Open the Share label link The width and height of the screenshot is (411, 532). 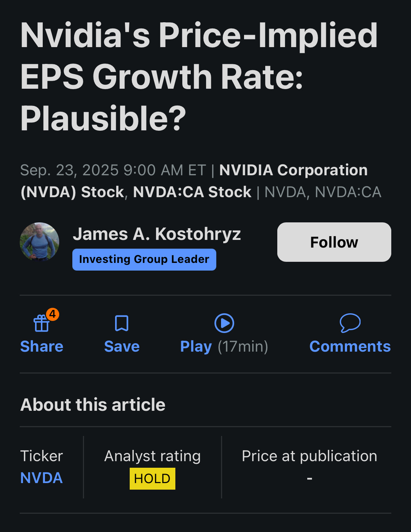[x=42, y=347]
